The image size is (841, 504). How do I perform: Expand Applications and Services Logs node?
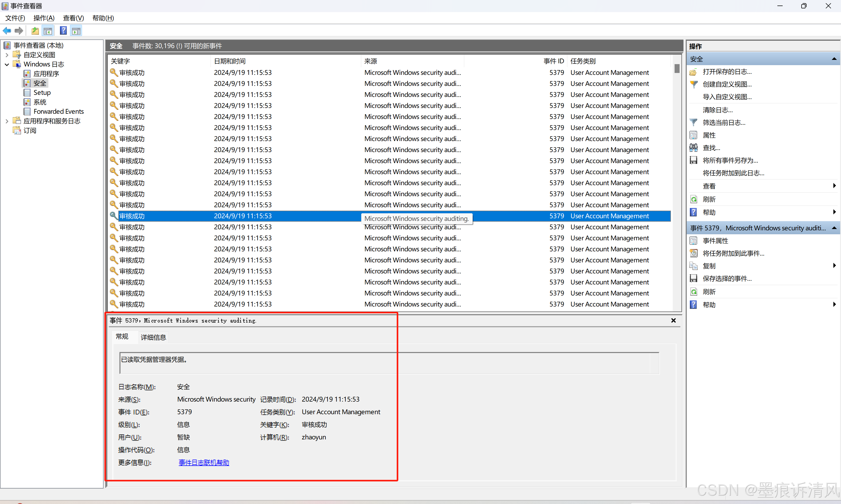(7, 121)
